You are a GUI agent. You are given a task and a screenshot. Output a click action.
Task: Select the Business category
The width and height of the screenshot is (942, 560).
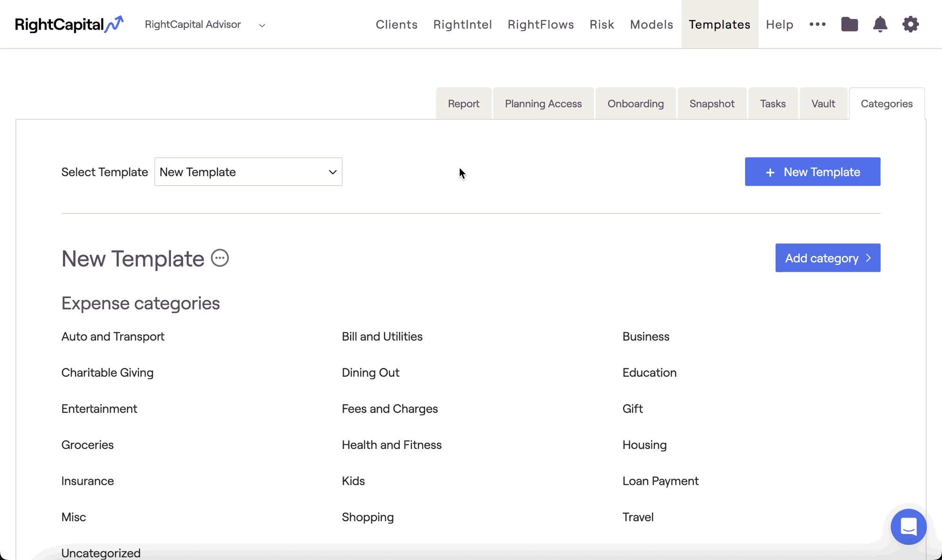(646, 337)
